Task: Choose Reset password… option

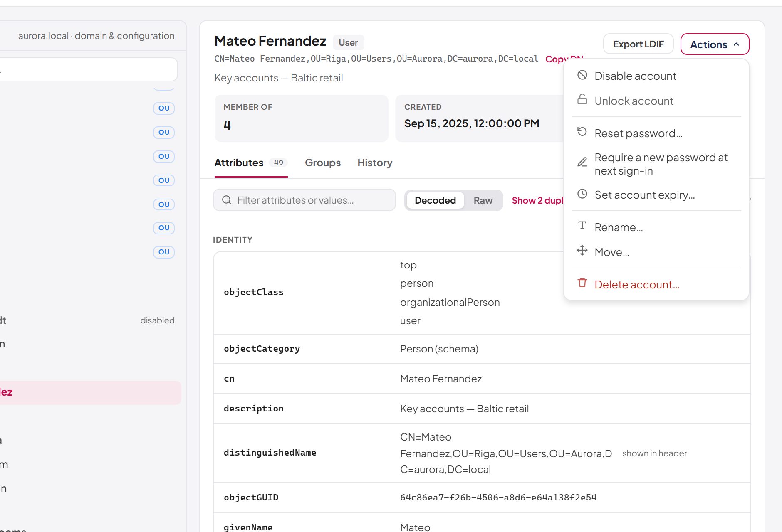Action: [656, 133]
